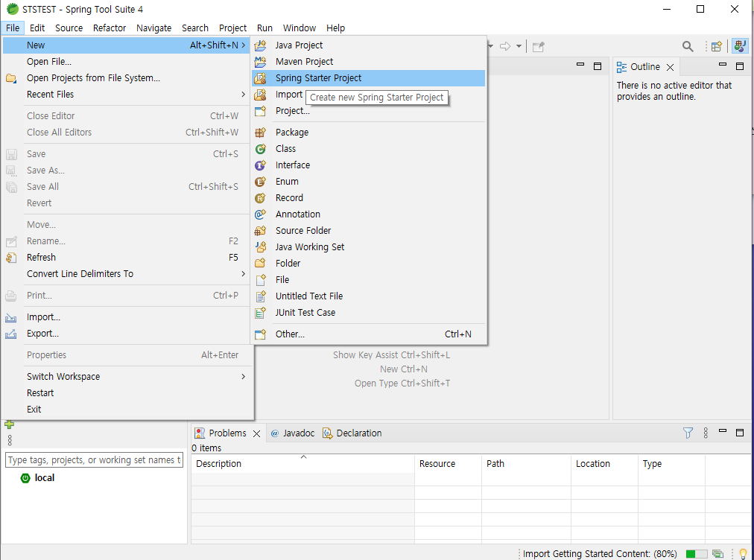
Task: Click Import... in the File menu
Action: click(x=127, y=317)
